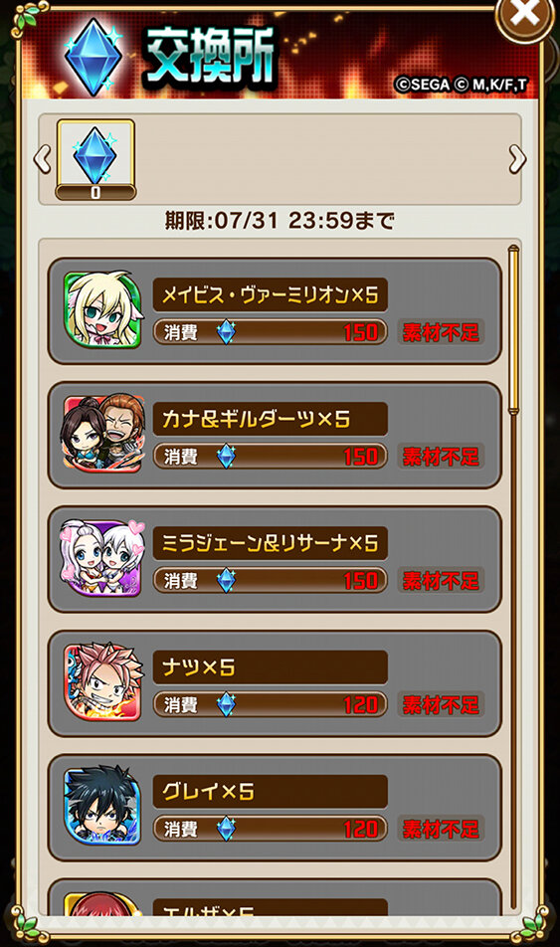Tap the Mirajane & Lisanna character icon
The height and width of the screenshot is (947, 560).
click(102, 558)
